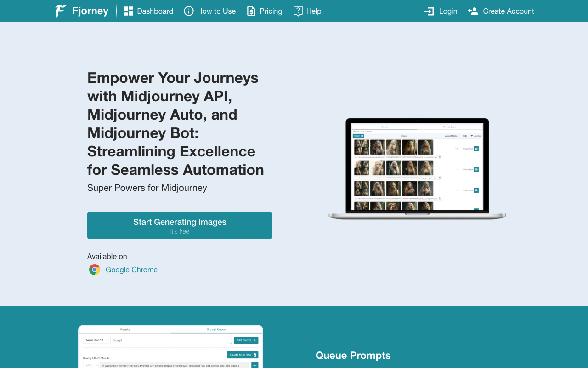Screen dimensions: 588x368
Task: Click the Login arrow icon
Action: 429,11
